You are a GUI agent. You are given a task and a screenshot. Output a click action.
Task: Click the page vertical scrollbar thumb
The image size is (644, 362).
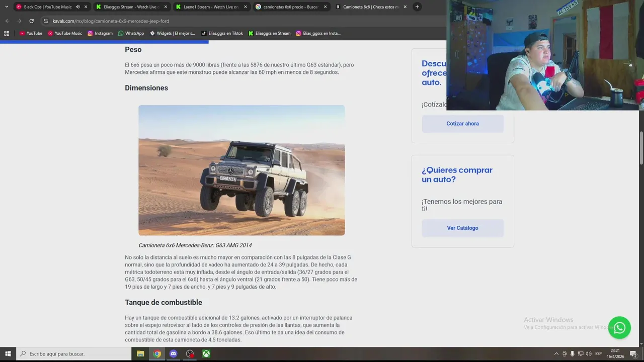(641, 147)
